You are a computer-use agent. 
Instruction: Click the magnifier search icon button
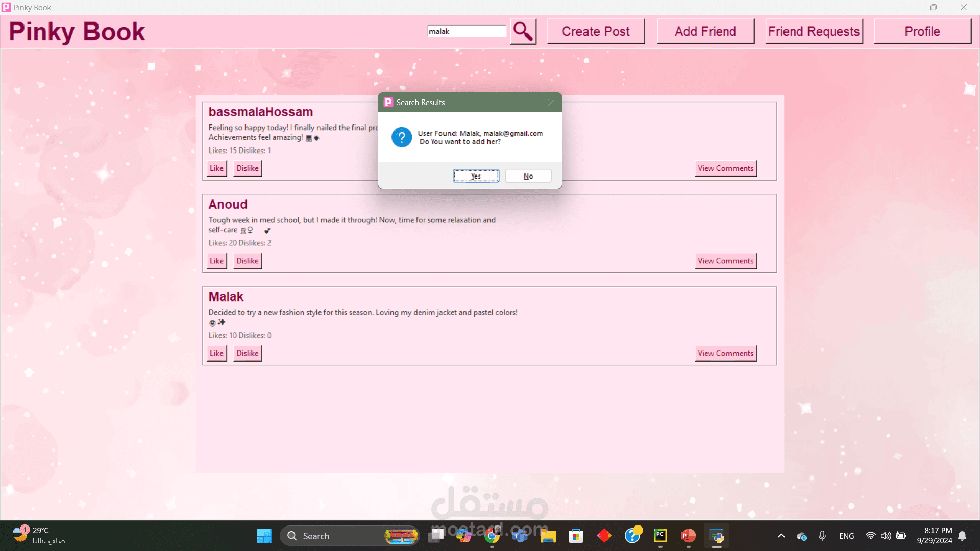tap(523, 32)
